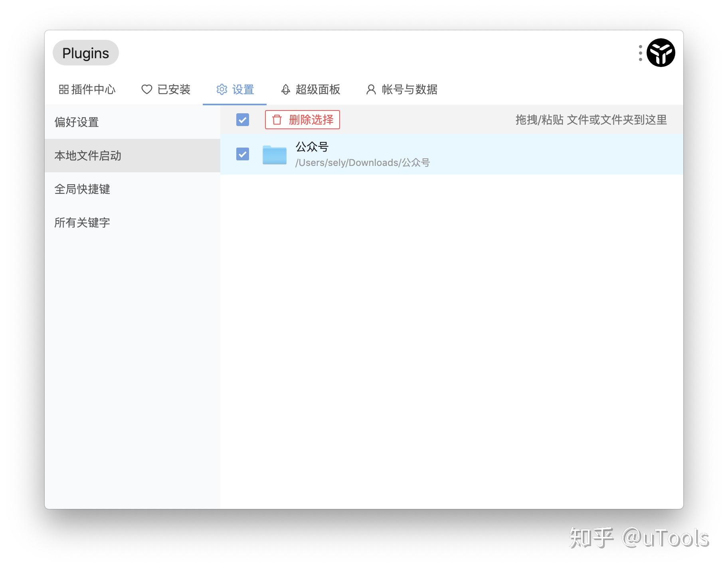Open the blue folder icon for 公众号
This screenshot has height=568, width=728.
click(x=275, y=155)
